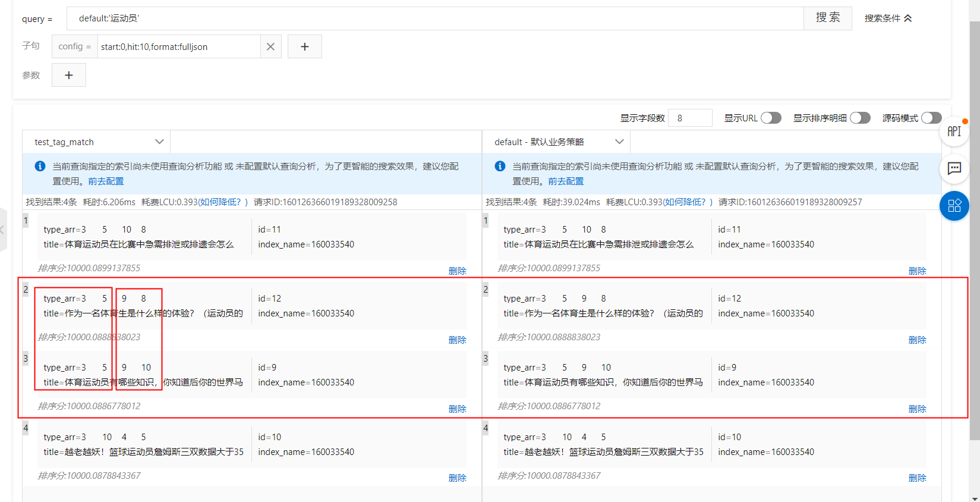The image size is (980, 502).
Task: Edit the 显示字段数 number field
Action: coord(690,118)
